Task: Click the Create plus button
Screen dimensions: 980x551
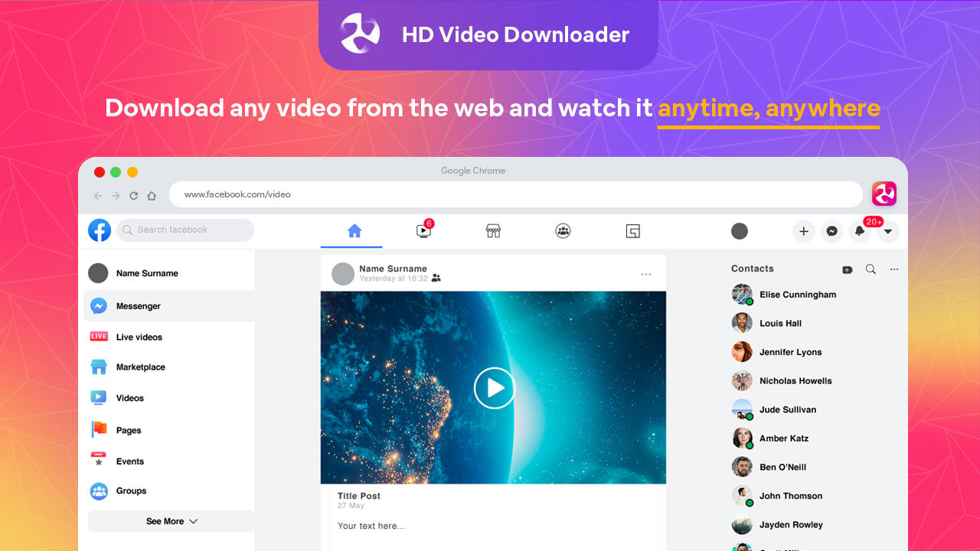Action: point(804,231)
